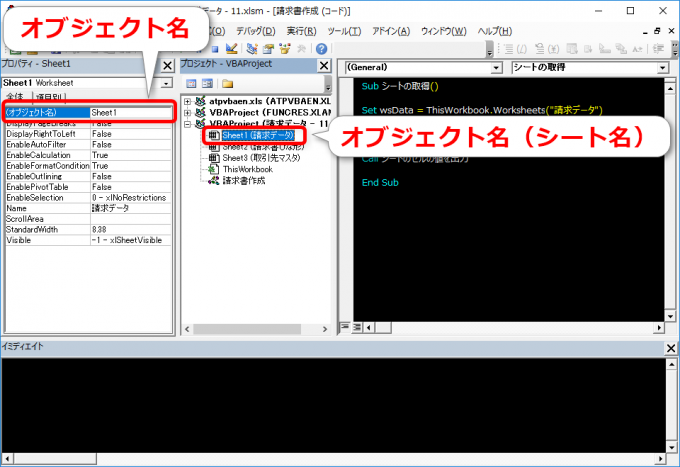This screenshot has height=467, width=680.
Task: Select 請求書作成 module in project tree
Action: 244,180
